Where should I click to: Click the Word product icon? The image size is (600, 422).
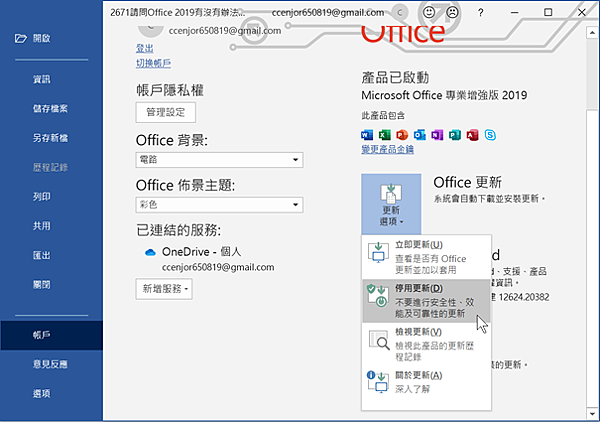click(367, 135)
